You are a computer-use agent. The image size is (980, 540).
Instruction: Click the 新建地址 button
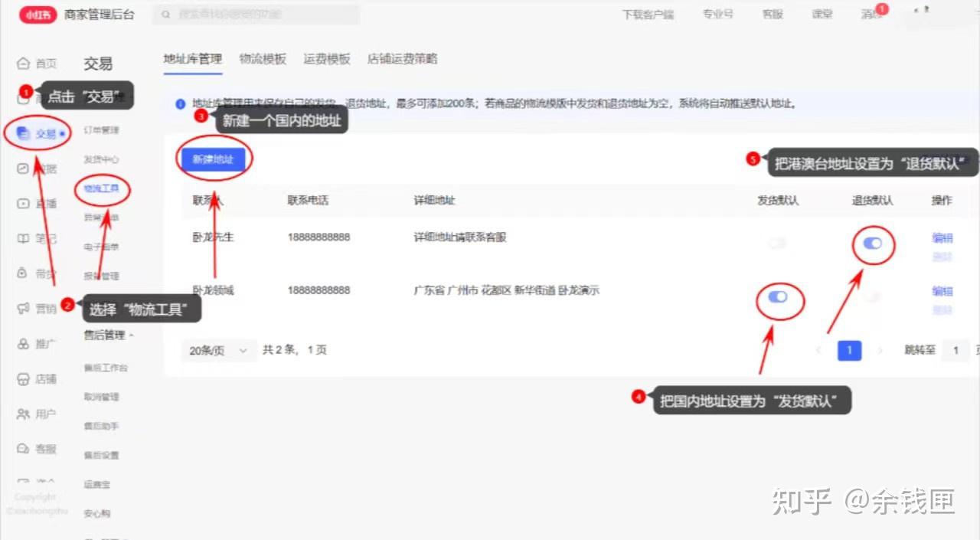[213, 159]
